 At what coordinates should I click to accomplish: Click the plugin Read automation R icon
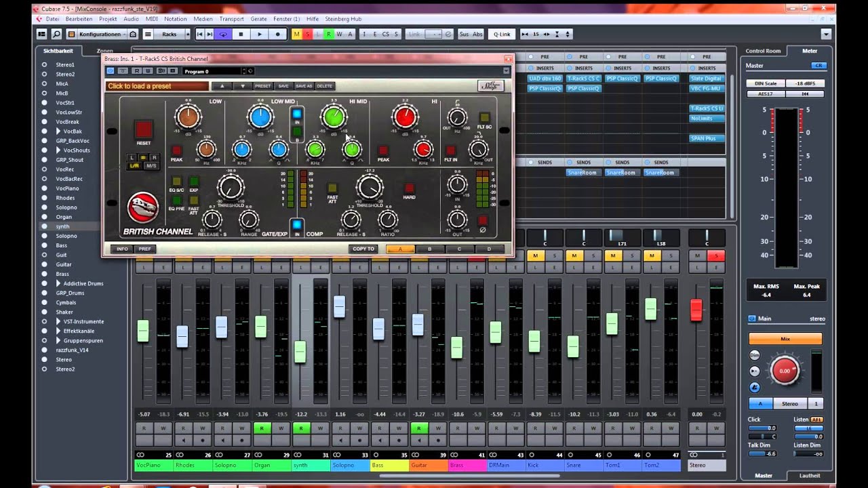pos(136,70)
